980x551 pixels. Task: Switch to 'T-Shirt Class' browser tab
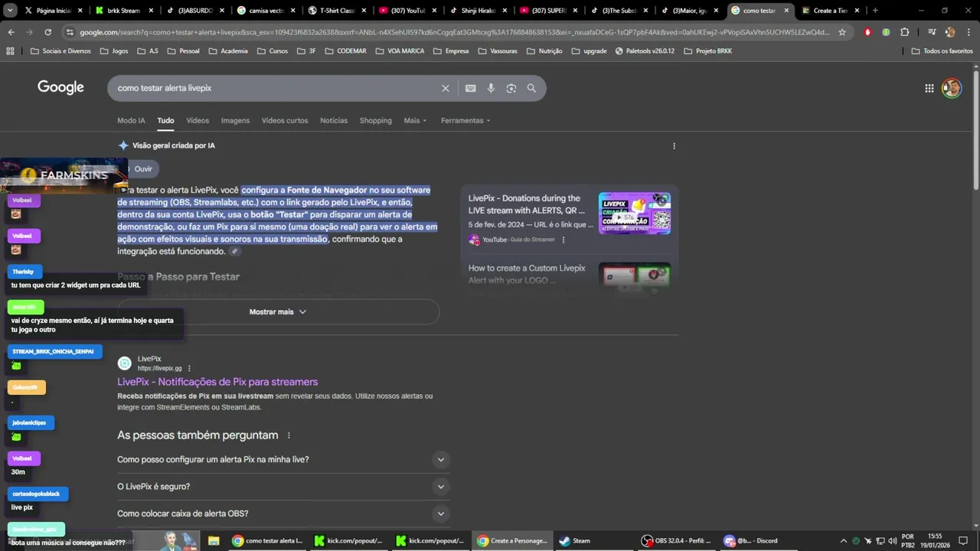click(x=337, y=11)
